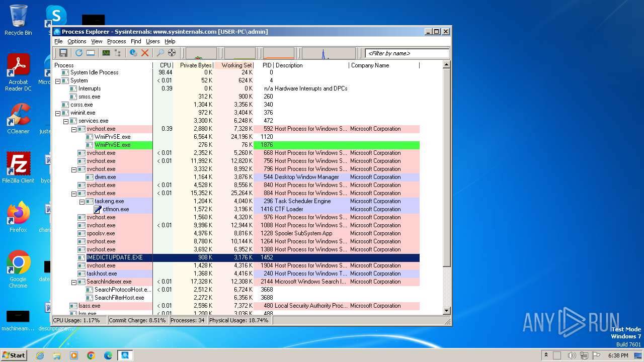This screenshot has height=362, width=644.
Task: Sort by the Private Bytes column header
Action: 194,65
